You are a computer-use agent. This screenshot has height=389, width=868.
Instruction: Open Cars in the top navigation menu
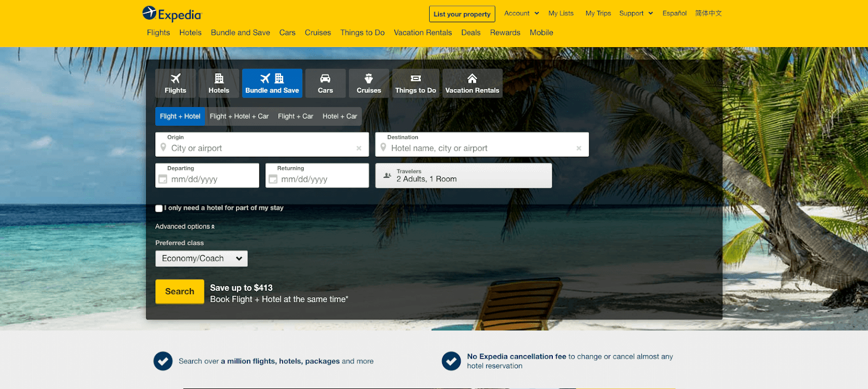(x=288, y=33)
